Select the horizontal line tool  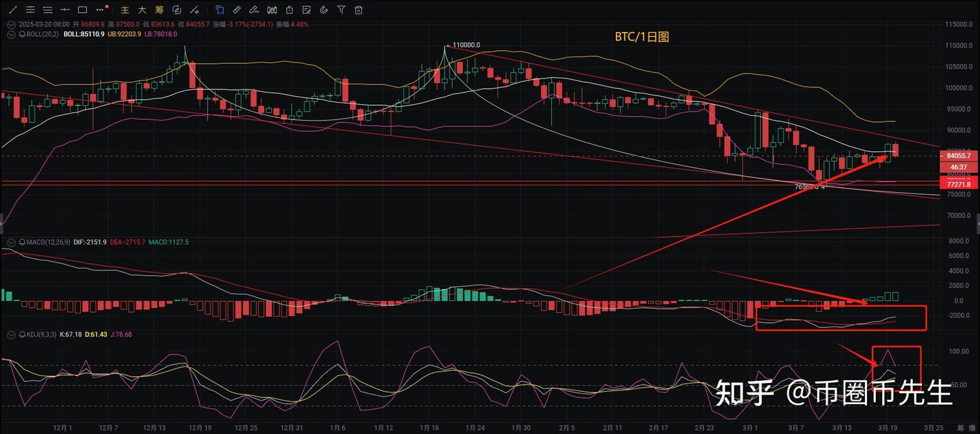tap(65, 10)
